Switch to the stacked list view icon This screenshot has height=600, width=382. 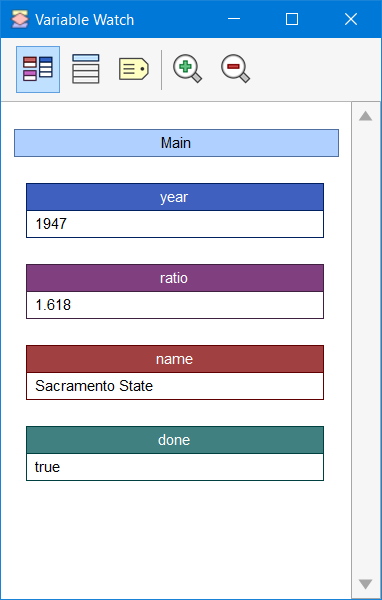86,69
